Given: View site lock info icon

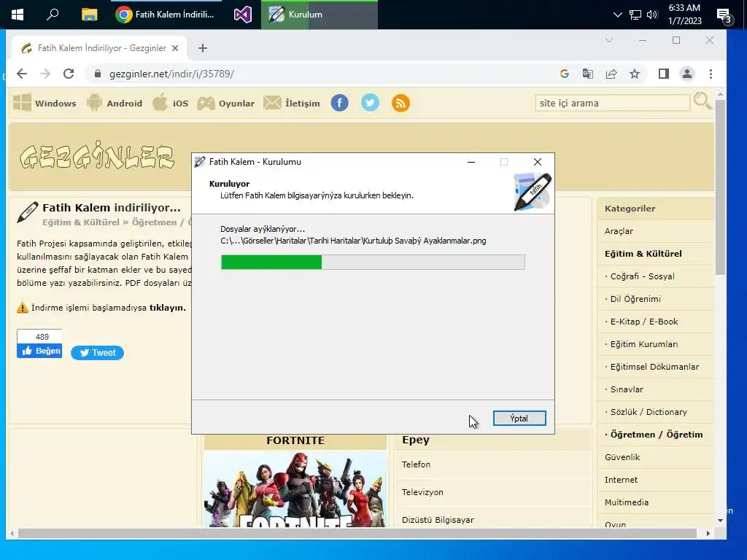Looking at the screenshot, I should click(x=98, y=74).
